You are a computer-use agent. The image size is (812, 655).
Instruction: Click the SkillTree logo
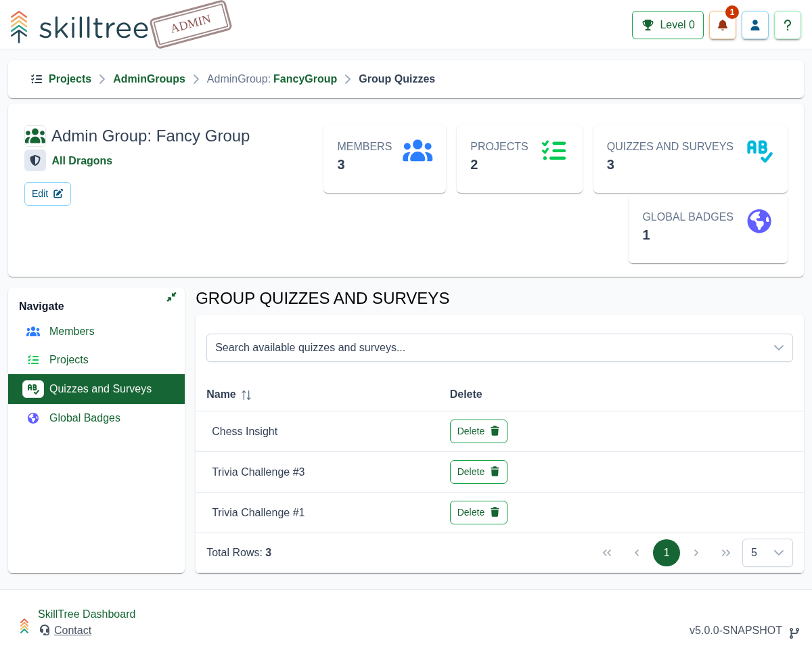[80, 27]
